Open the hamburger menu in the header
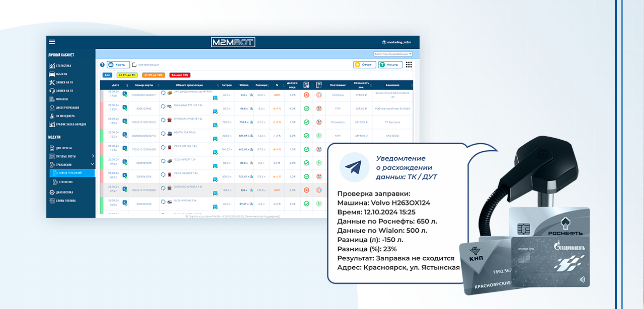The height and width of the screenshot is (309, 644). pos(52,42)
